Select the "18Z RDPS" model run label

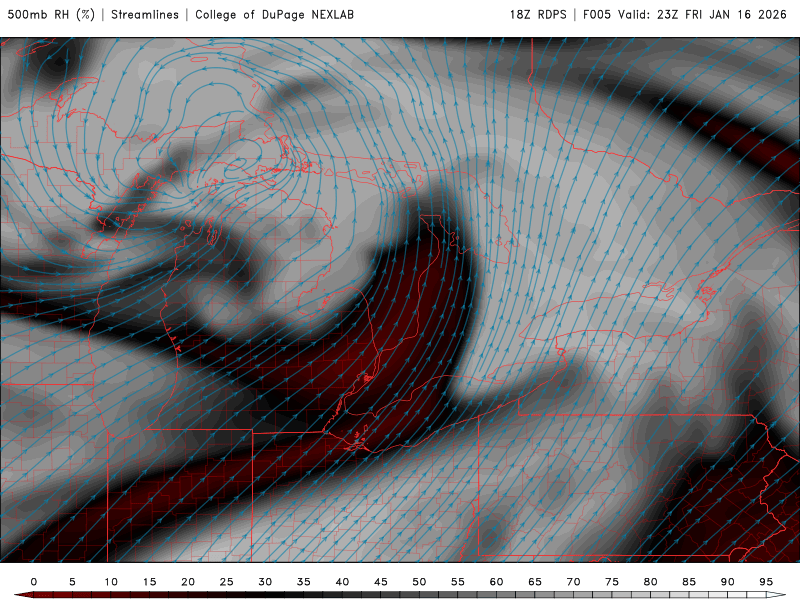point(538,15)
